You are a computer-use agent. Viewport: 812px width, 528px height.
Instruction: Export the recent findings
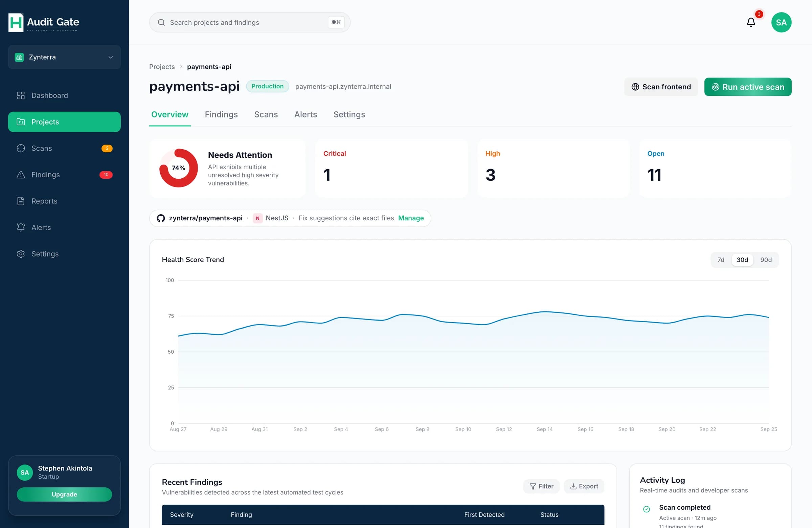(x=584, y=486)
